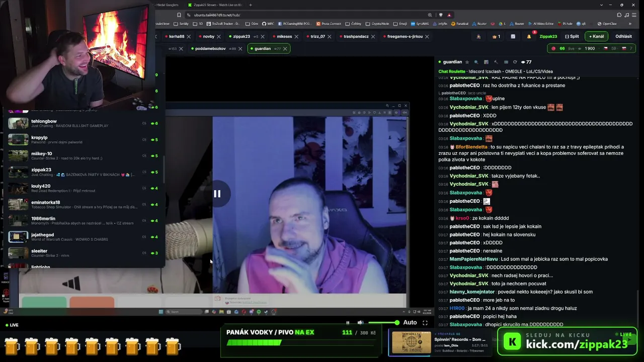Open the Pi-hole bookmark
The height and width of the screenshot is (362, 644).
566,24
